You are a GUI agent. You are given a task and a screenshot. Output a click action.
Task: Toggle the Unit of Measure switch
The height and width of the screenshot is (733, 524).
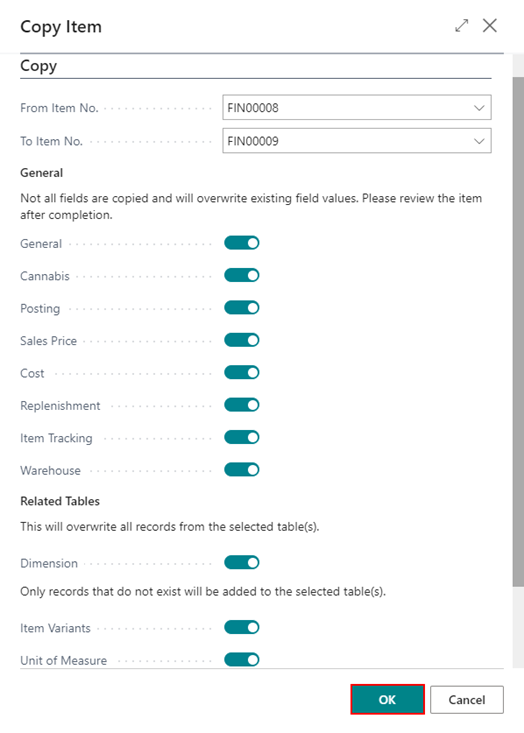[x=242, y=660]
